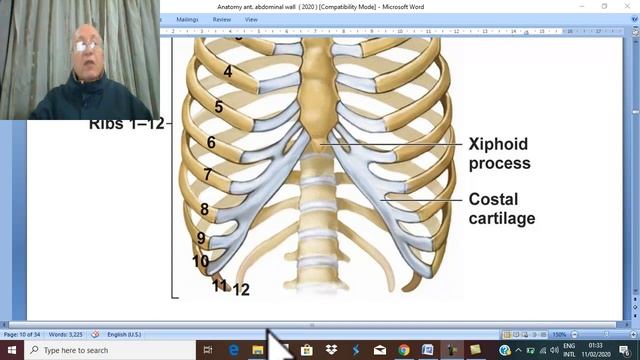Switch to Full Screen Reading view
640x360 pixels.
516,335
